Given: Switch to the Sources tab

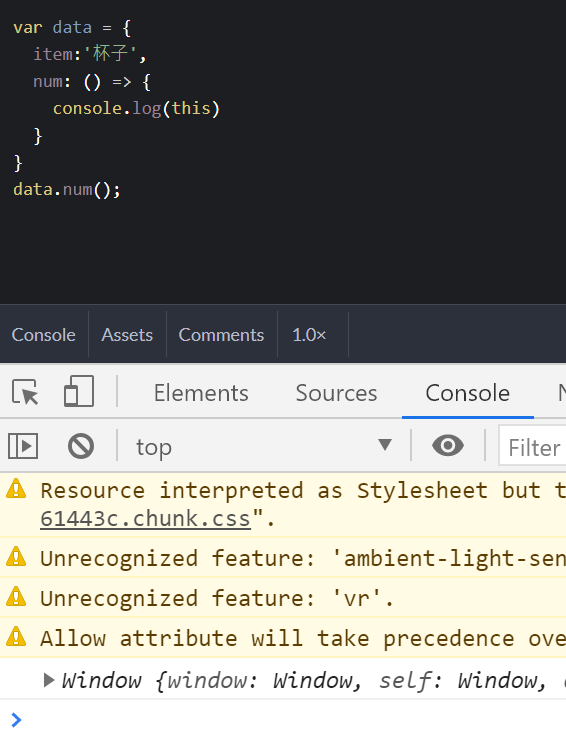Looking at the screenshot, I should point(336,393).
